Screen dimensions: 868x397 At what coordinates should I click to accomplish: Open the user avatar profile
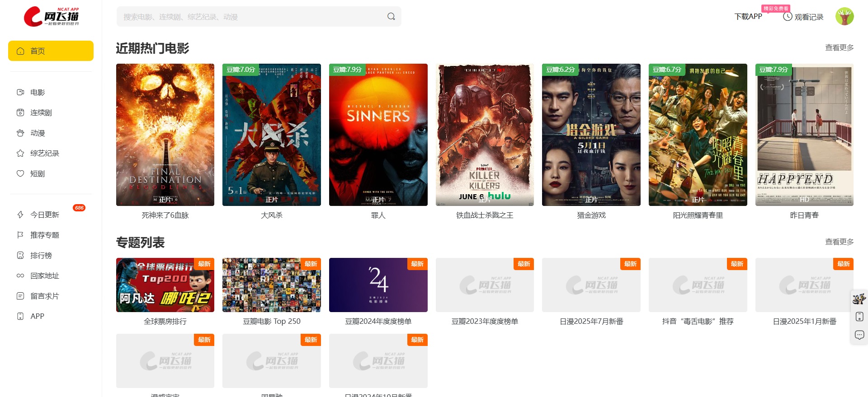tap(844, 17)
